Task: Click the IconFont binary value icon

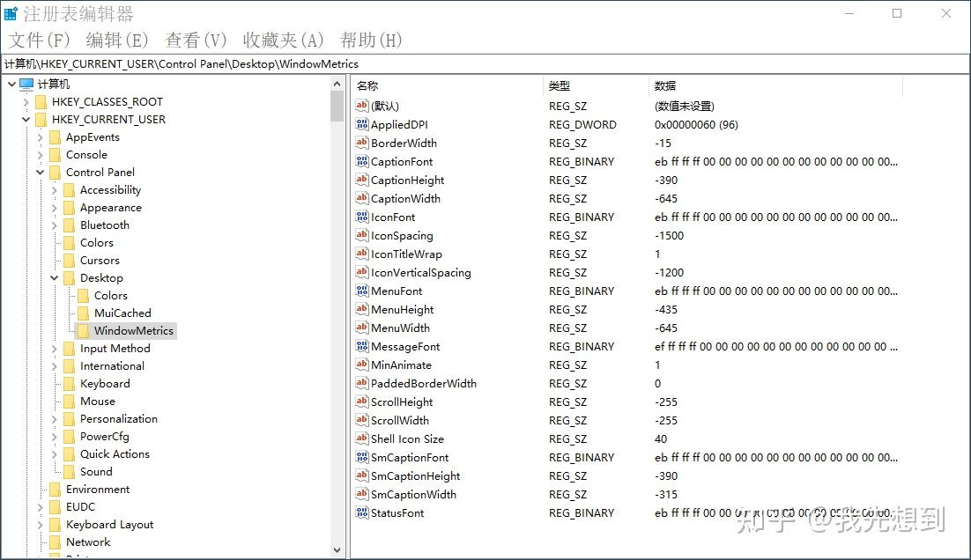Action: [361, 217]
